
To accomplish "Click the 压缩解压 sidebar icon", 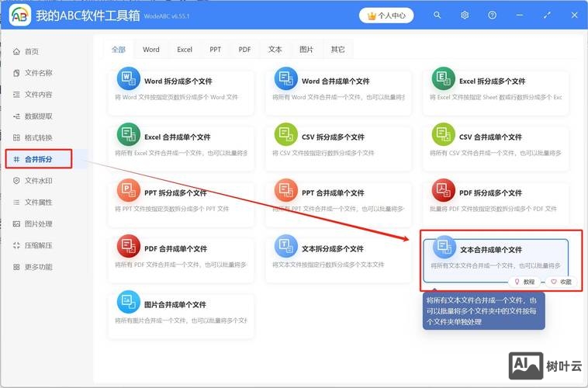I will point(16,245).
